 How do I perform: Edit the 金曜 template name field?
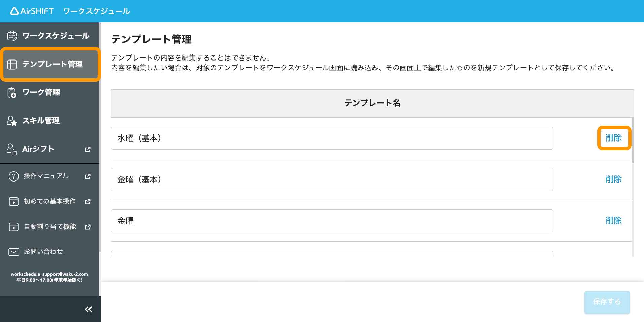(x=332, y=221)
